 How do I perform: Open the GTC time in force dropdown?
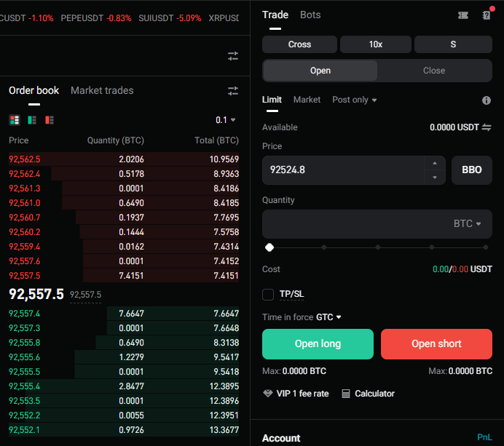[x=329, y=317]
